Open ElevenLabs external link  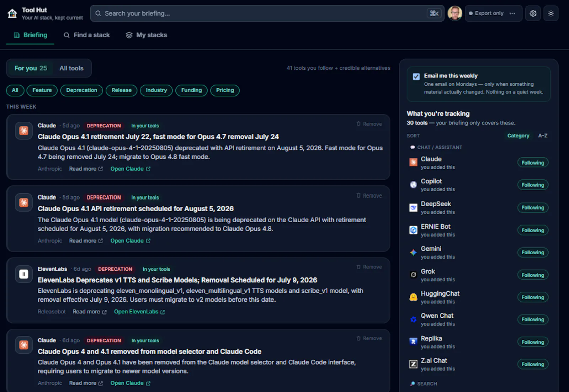[139, 312]
